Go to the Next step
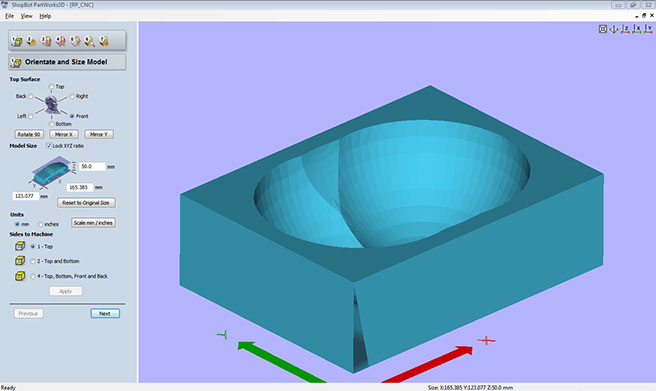This screenshot has width=656, height=391. [105, 313]
